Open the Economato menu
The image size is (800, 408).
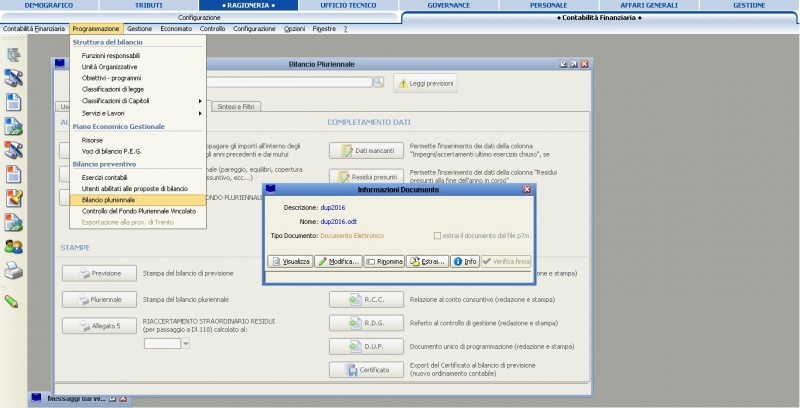coord(175,29)
